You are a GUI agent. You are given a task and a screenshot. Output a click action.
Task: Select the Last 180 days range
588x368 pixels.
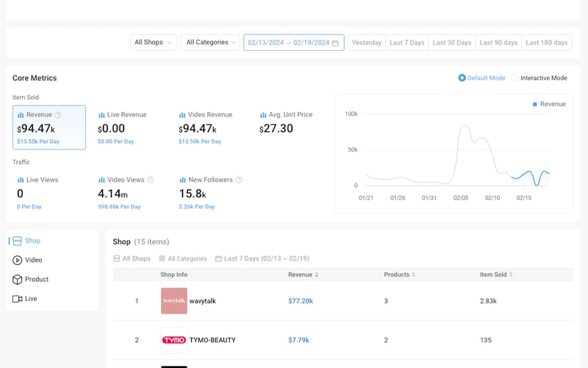(x=546, y=43)
